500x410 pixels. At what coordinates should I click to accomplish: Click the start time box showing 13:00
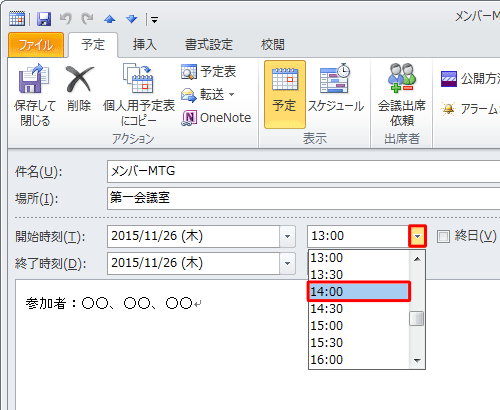pos(358,236)
